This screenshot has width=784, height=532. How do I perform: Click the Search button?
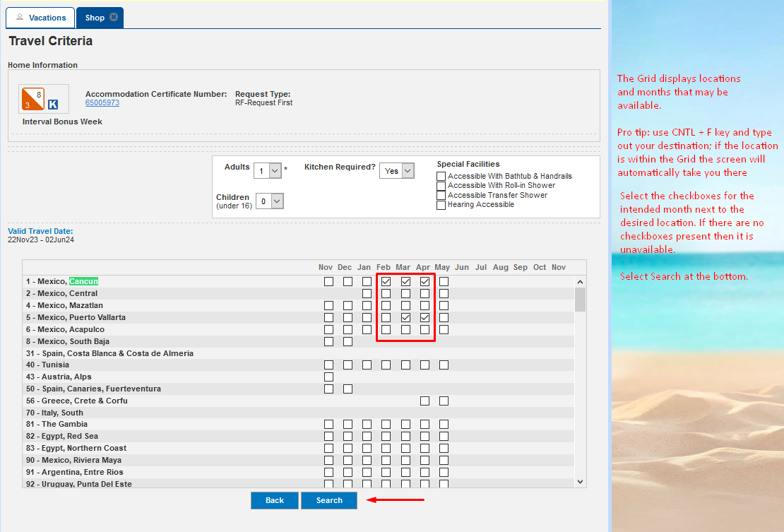(x=329, y=500)
